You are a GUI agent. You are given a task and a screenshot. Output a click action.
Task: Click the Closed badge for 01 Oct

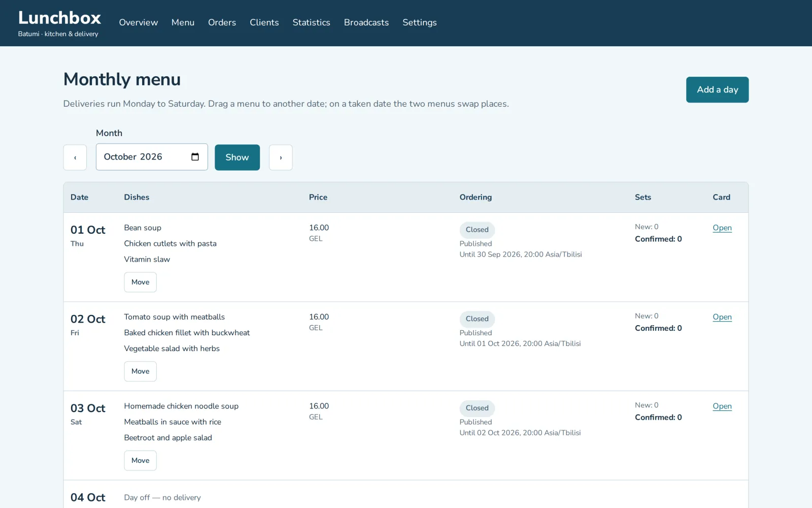click(477, 230)
